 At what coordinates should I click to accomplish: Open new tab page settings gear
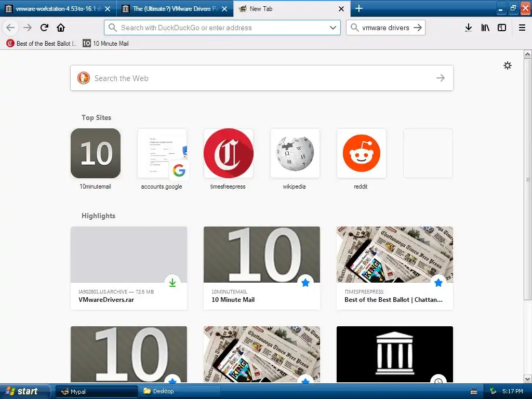click(508, 65)
